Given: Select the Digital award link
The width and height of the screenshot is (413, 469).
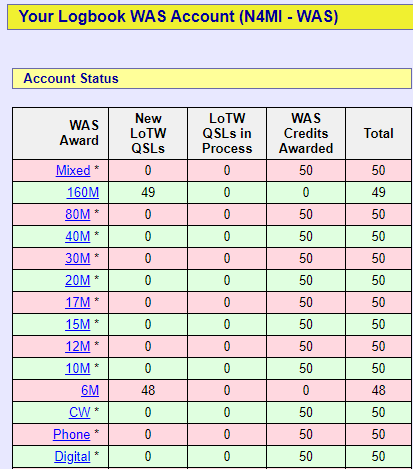Looking at the screenshot, I should (72, 457).
